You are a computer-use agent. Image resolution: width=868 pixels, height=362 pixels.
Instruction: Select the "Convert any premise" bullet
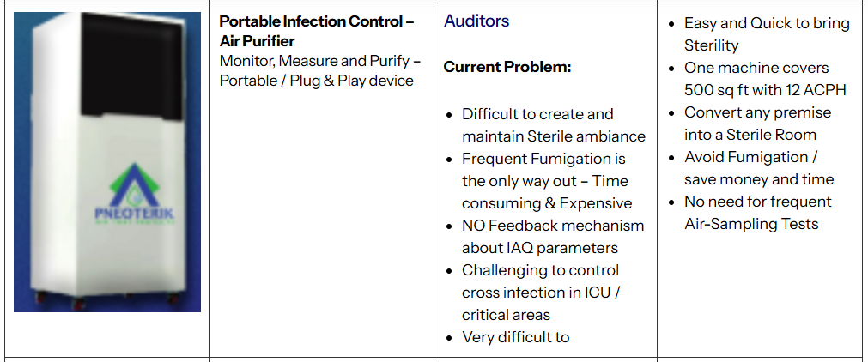(x=757, y=112)
